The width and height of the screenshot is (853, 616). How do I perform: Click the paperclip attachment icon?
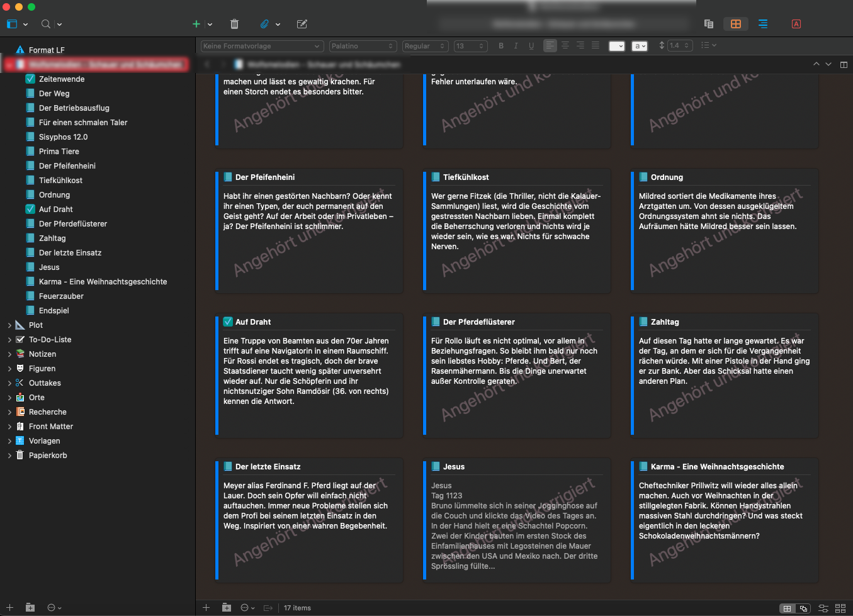[x=264, y=24]
